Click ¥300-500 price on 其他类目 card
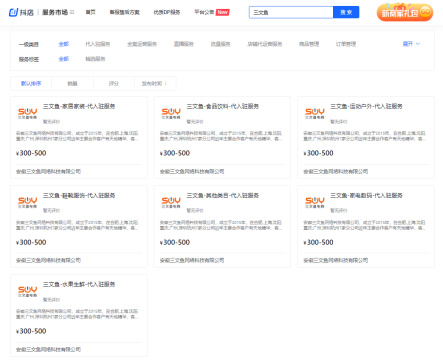 coord(175,242)
